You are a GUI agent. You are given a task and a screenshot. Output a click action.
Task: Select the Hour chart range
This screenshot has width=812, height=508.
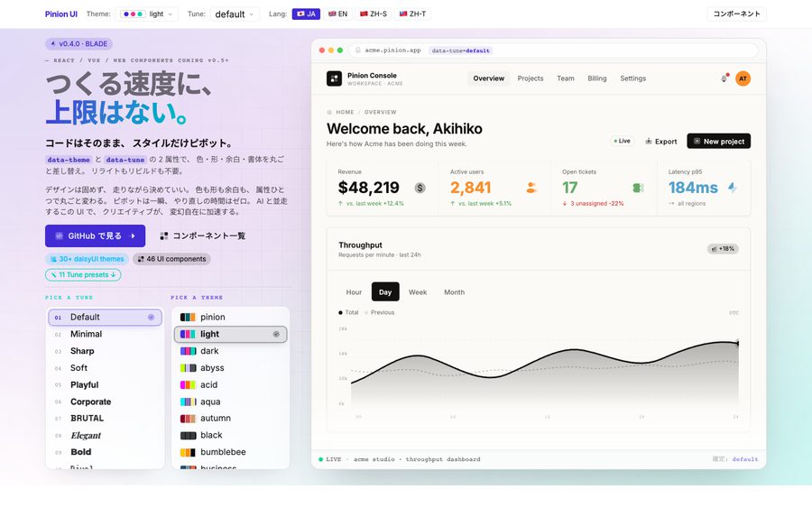pyautogui.click(x=354, y=292)
